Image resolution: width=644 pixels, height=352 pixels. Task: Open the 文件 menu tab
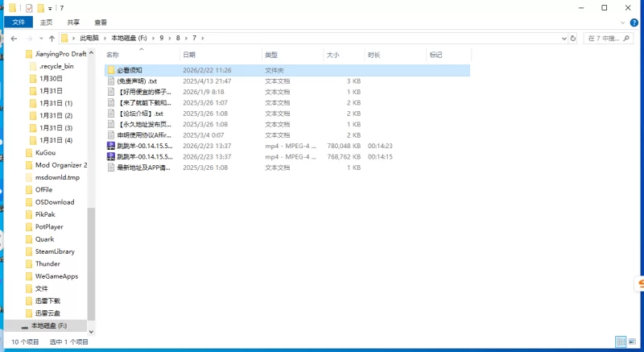[18, 23]
